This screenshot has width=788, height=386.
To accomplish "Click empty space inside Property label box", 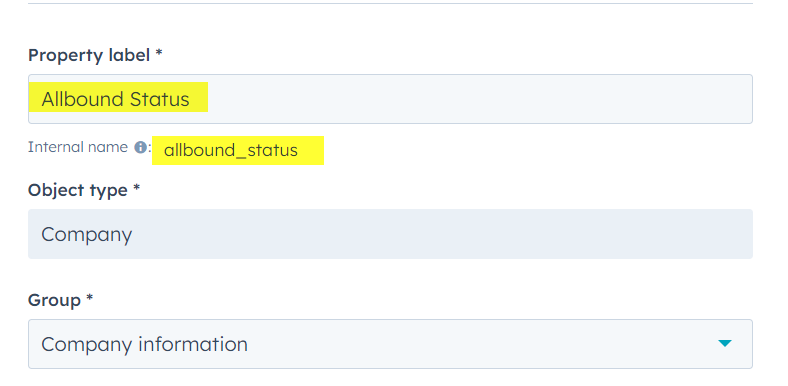I will pos(477,99).
